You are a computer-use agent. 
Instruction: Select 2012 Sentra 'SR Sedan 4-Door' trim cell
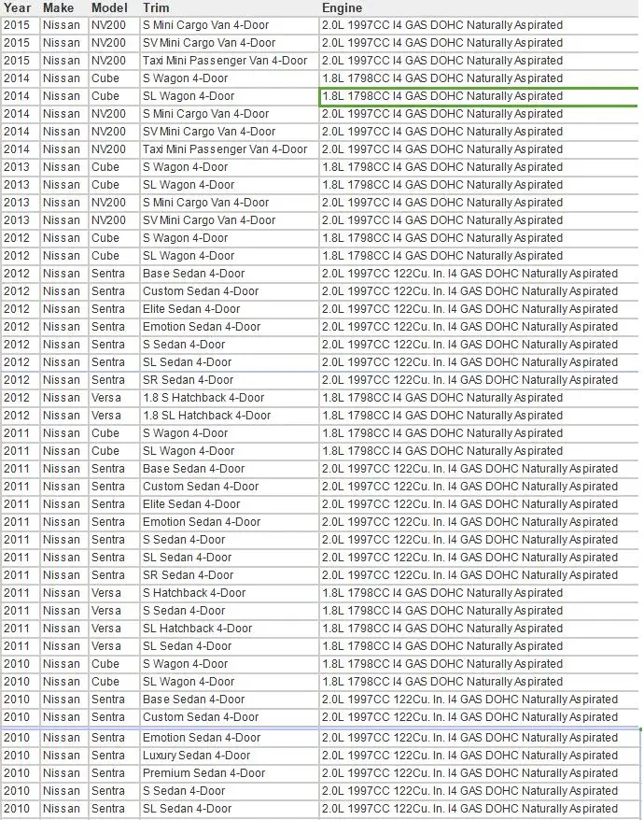click(230, 381)
